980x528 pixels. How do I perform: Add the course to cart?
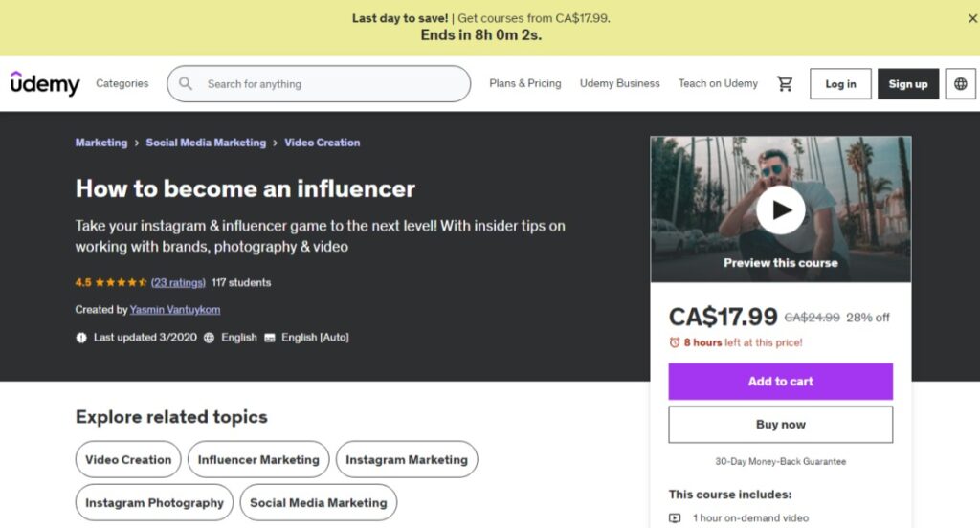[x=781, y=381]
